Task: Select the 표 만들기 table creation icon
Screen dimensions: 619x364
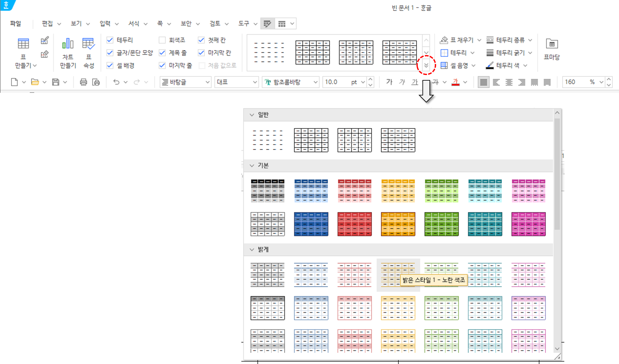Action: tap(23, 44)
